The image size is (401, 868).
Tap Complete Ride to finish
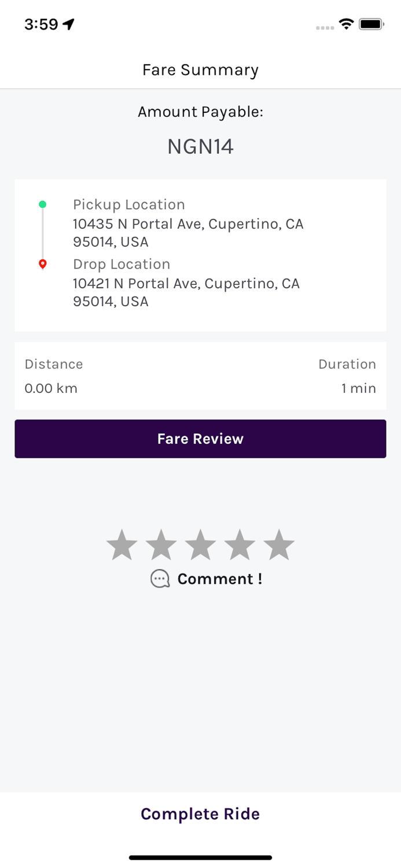click(x=200, y=814)
